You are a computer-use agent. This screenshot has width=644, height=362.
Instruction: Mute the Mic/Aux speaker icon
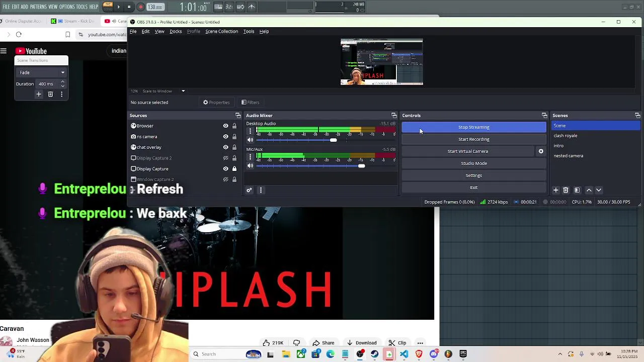pyautogui.click(x=250, y=166)
